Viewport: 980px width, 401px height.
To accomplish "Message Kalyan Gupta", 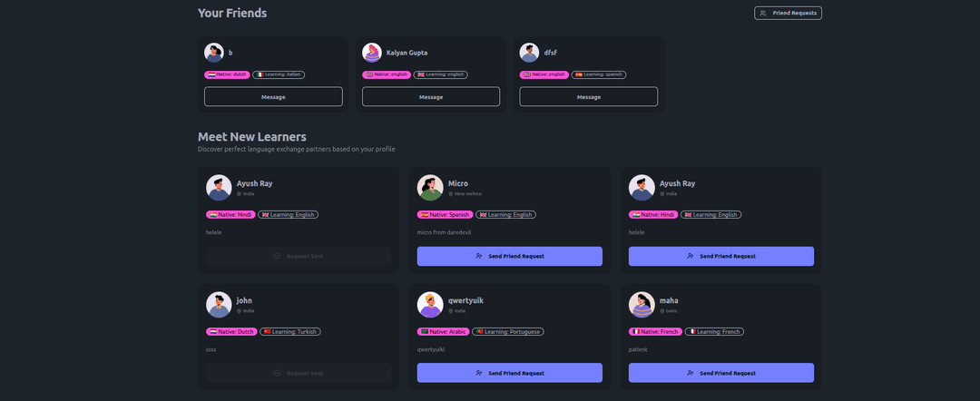I will pyautogui.click(x=431, y=97).
